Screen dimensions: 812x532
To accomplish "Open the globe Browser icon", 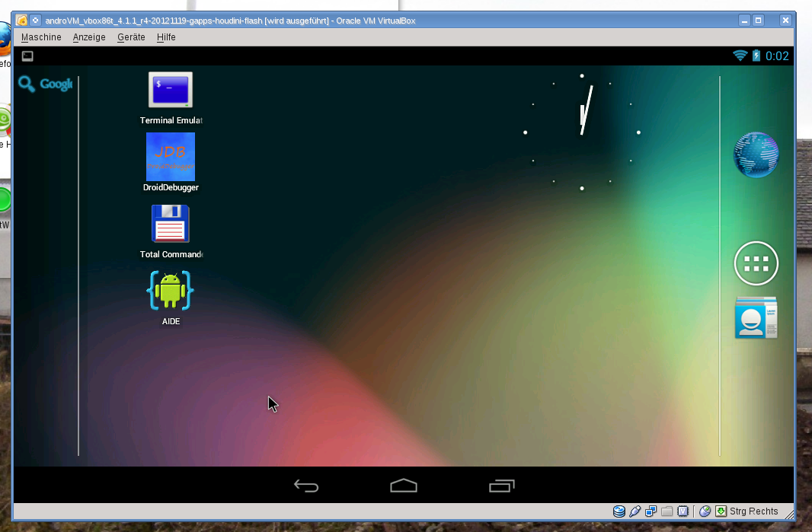I will pos(756,155).
